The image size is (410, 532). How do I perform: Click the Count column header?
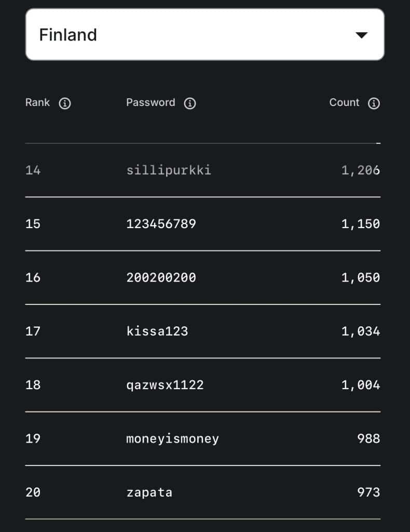(344, 102)
